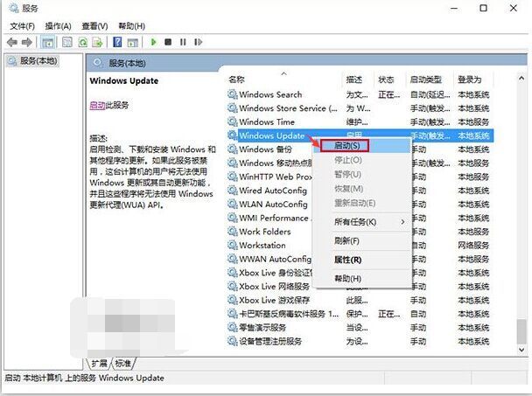The width and height of the screenshot is (532, 396).
Task: Click the green Start Service play icon
Action: pyautogui.click(x=154, y=42)
